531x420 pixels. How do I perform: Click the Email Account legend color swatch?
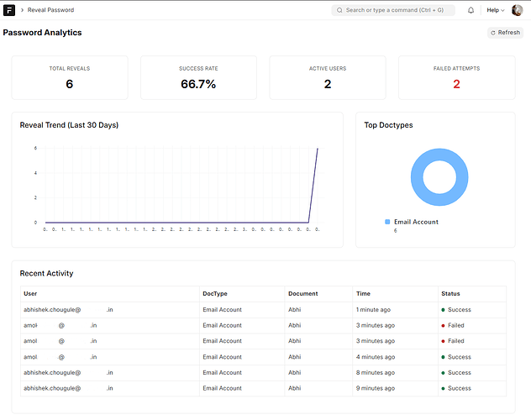click(387, 222)
